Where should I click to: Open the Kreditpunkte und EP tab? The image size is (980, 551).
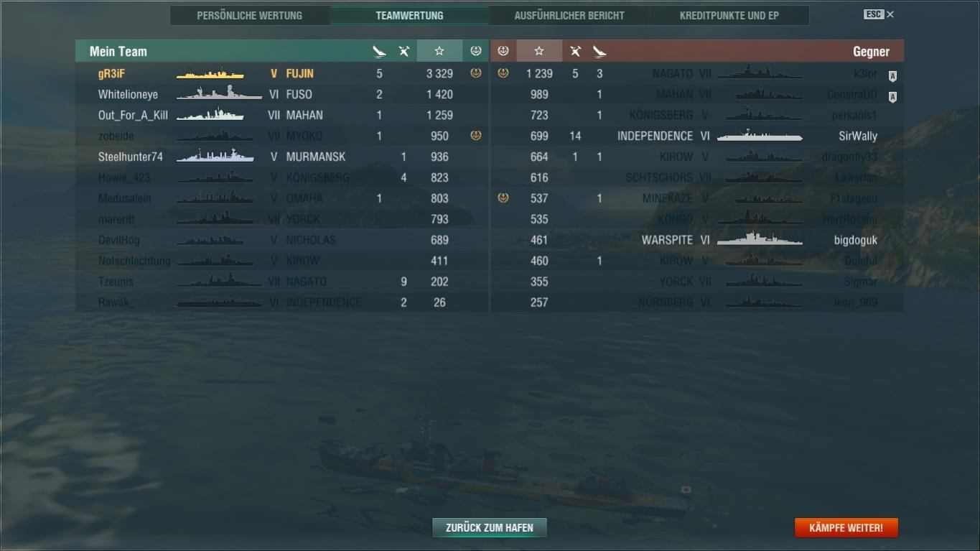tap(729, 15)
